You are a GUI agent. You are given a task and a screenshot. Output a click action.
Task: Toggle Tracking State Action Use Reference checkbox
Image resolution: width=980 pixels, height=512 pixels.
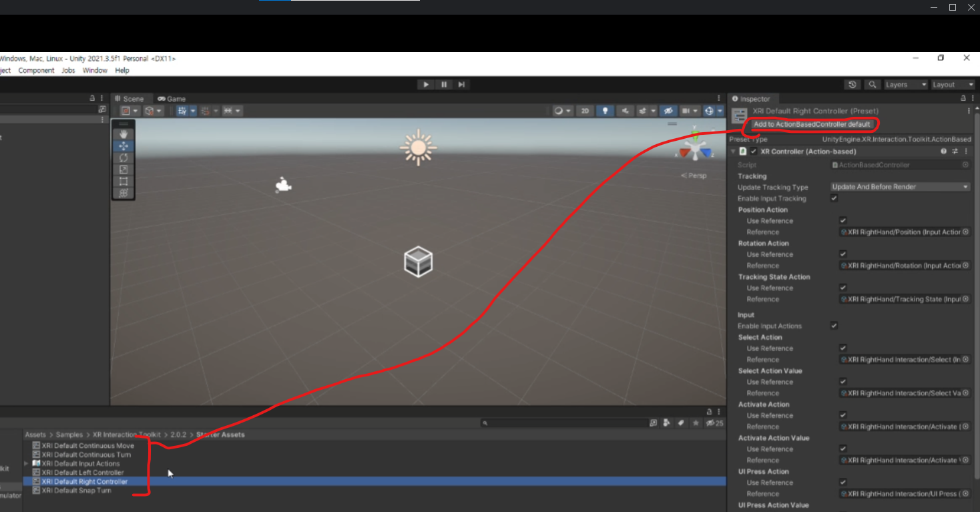(843, 288)
